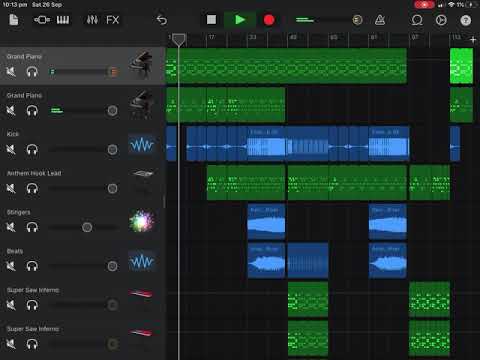The image size is (480, 360).
Task: Solo the selected Grand Piano track
Action: point(32,72)
